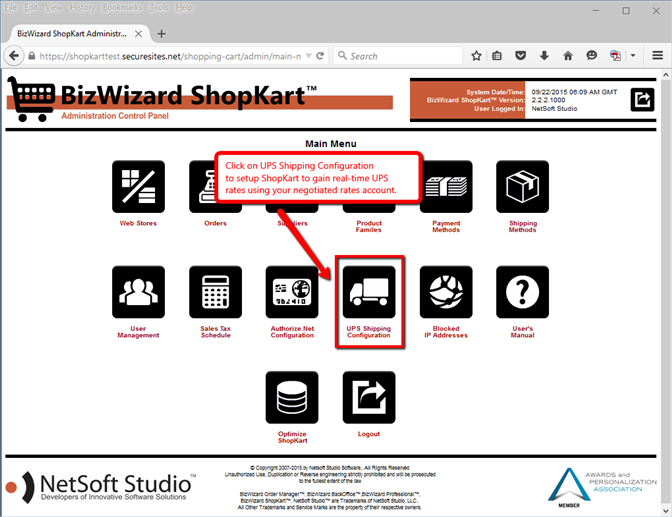Click the Optimize ShopKart database icon

tap(292, 397)
